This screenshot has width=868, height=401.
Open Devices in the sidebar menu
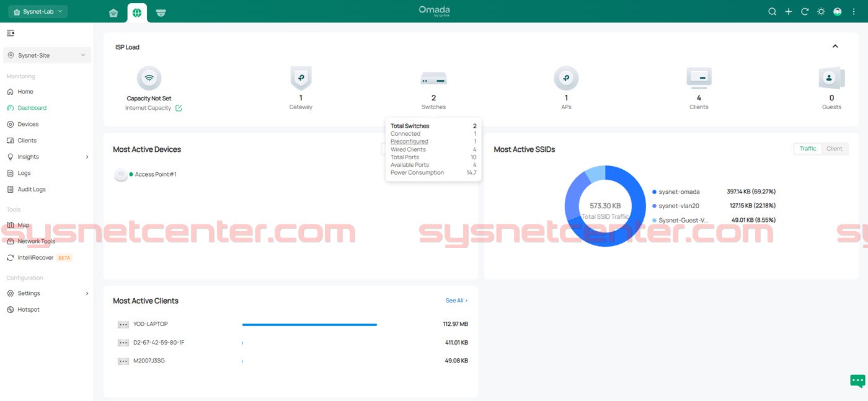[28, 124]
